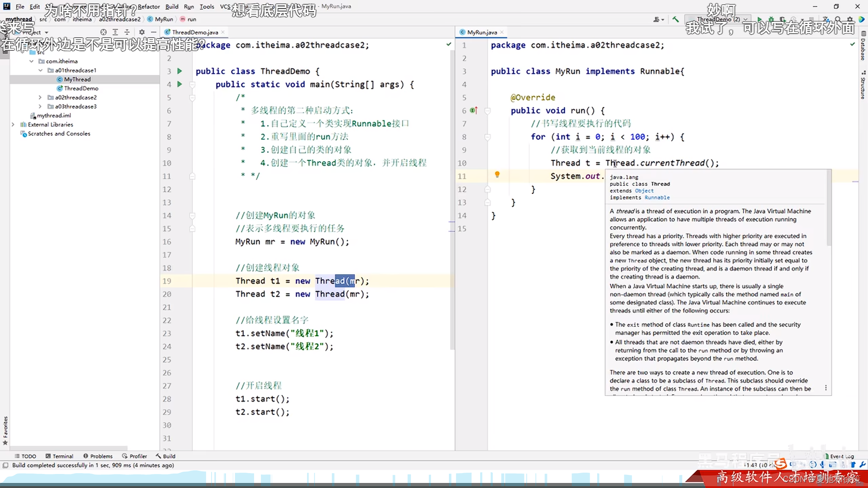Toggle code folding marker on line 4

click(x=192, y=84)
